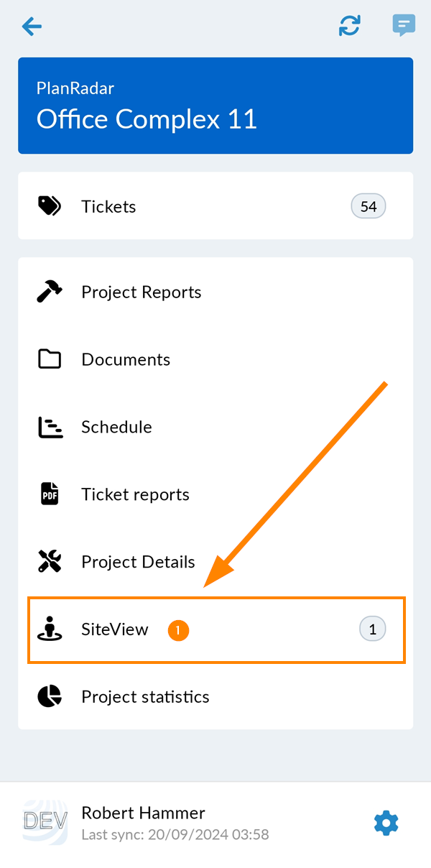This screenshot has width=431, height=868.
Task: Click the 54 tickets count badge
Action: tap(369, 206)
